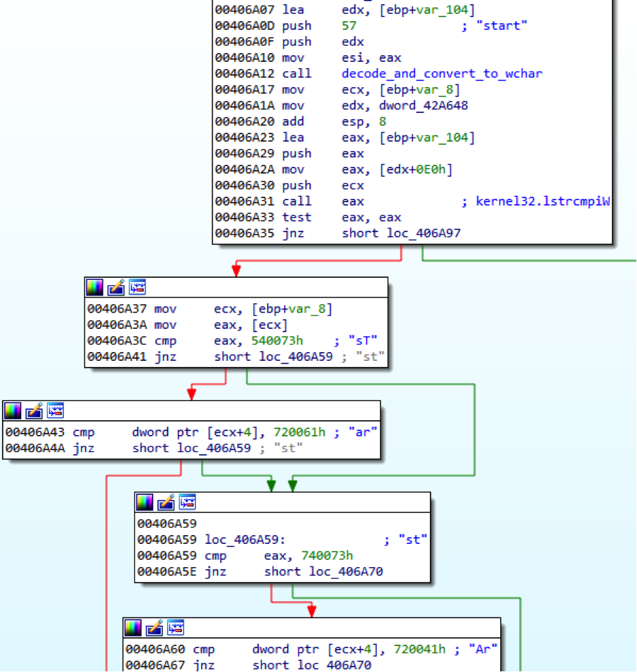Click group nodes icon on loc_406A59 block

[x=187, y=502]
